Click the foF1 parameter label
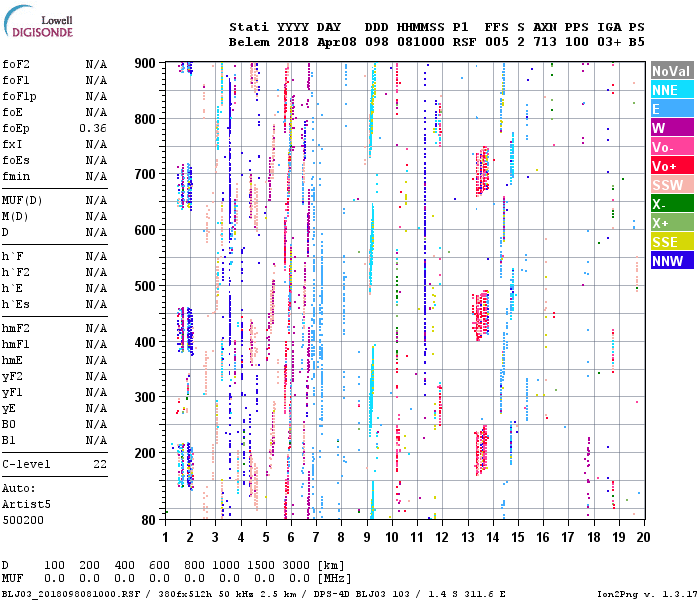700x600 pixels. point(16,80)
